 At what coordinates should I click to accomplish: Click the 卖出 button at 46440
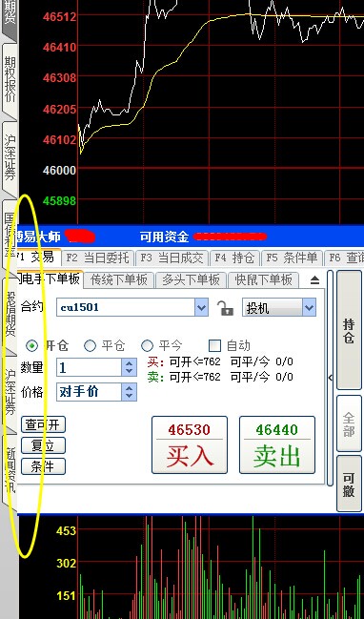277,444
